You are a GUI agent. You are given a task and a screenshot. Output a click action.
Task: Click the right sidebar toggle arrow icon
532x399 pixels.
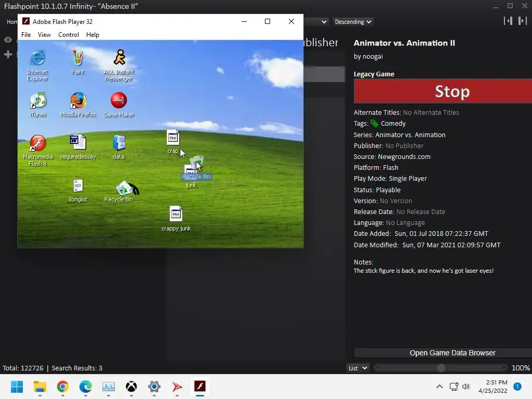pos(522,21)
